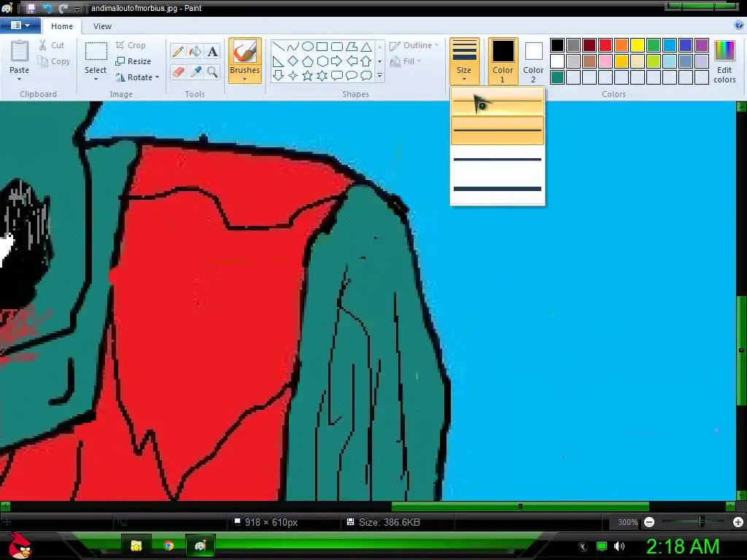
Task: Click the zoom in plus button
Action: 738,522
